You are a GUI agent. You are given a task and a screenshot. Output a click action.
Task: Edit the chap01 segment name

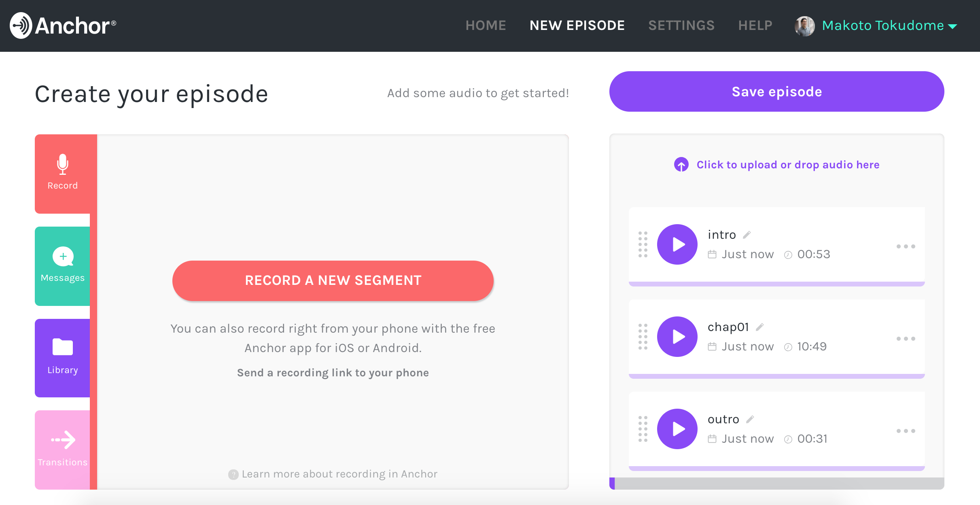pyautogui.click(x=760, y=327)
